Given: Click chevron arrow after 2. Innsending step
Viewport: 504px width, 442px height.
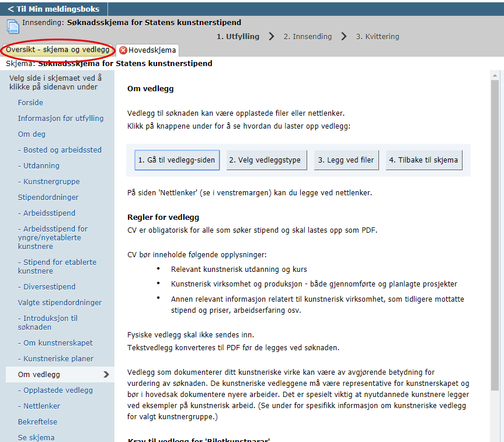Looking at the screenshot, I should tap(344, 36).
